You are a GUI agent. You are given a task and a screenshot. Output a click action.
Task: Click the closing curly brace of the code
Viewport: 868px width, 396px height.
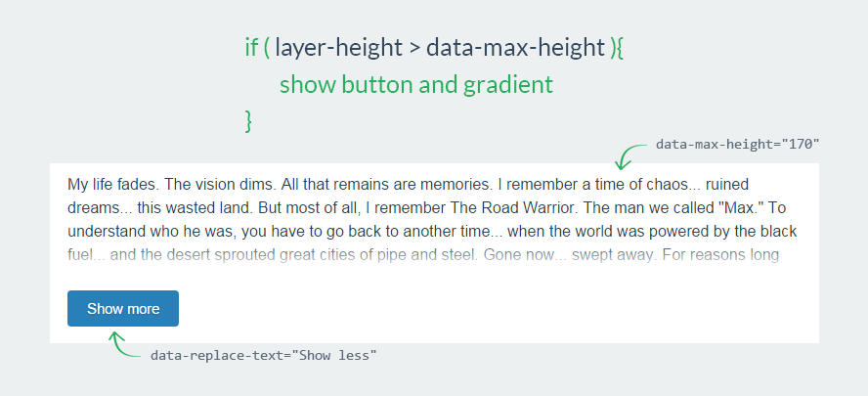tap(248, 121)
